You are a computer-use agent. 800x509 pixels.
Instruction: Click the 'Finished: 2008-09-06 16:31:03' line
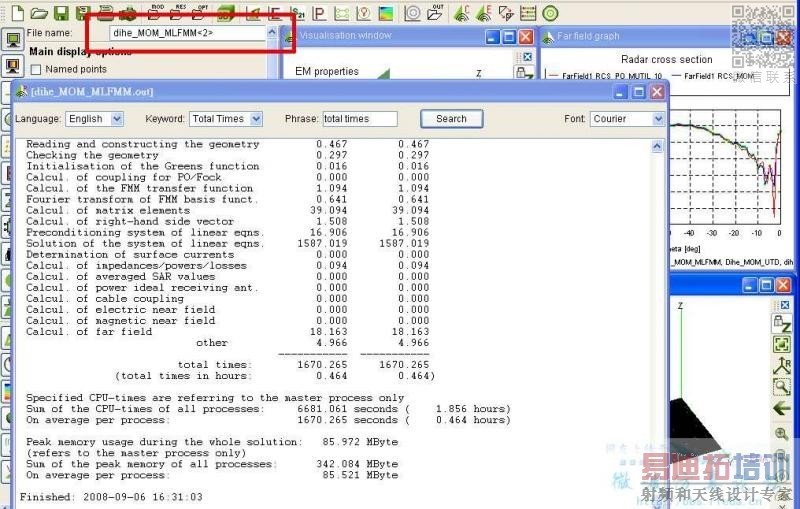tap(111, 497)
